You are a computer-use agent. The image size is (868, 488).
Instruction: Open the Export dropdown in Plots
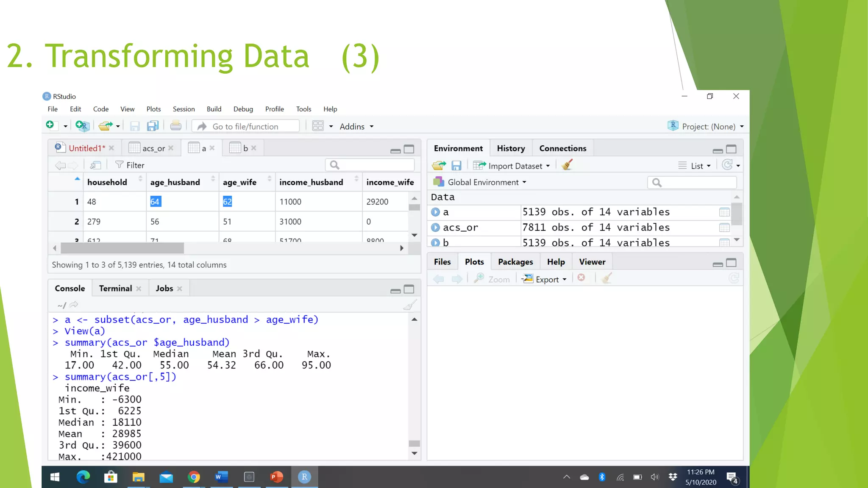[544, 279]
